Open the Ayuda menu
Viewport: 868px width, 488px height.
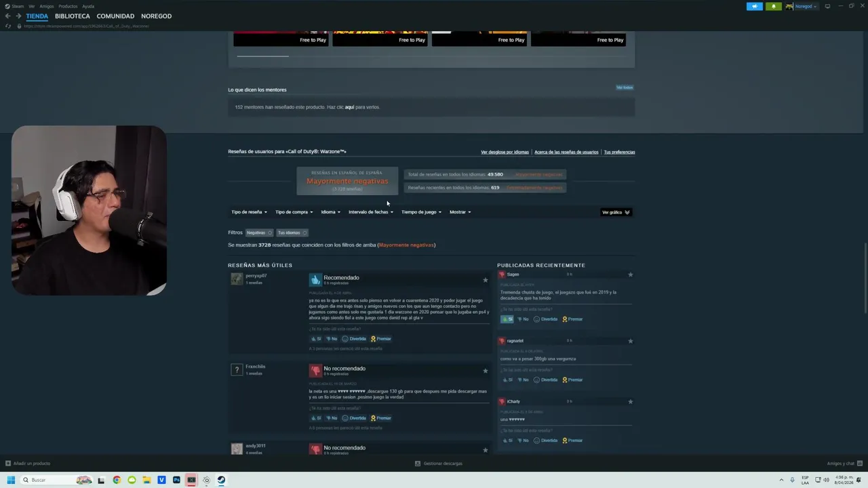coord(88,6)
